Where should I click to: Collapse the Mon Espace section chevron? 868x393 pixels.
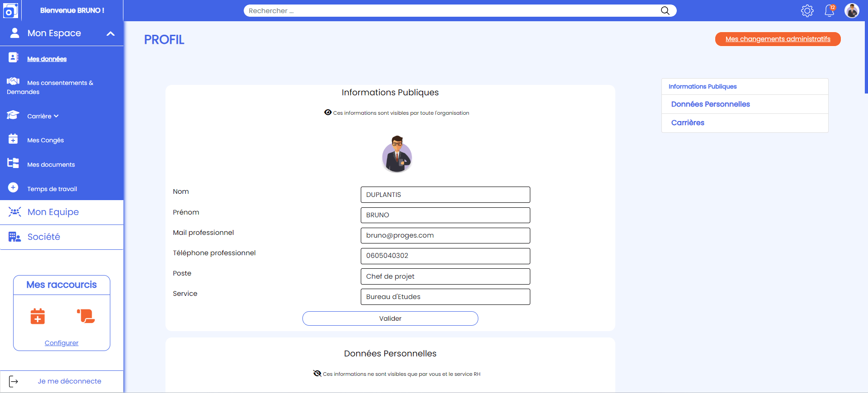[111, 33]
